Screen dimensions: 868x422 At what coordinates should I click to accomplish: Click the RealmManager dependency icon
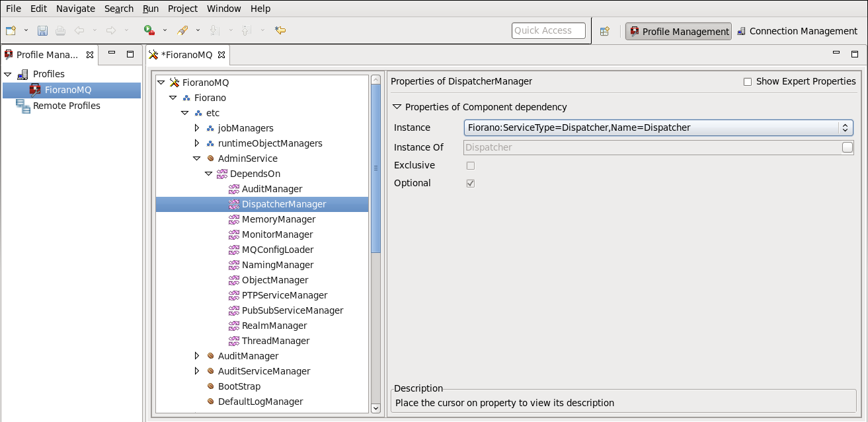coord(234,326)
